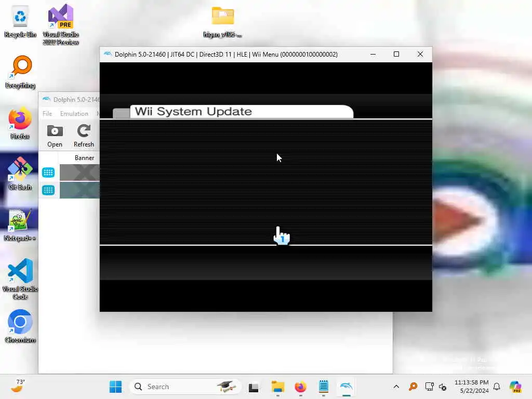Screen dimensions: 532x399
Task: Click Refresh in the Dolphin main window toolbar
Action: point(84,136)
